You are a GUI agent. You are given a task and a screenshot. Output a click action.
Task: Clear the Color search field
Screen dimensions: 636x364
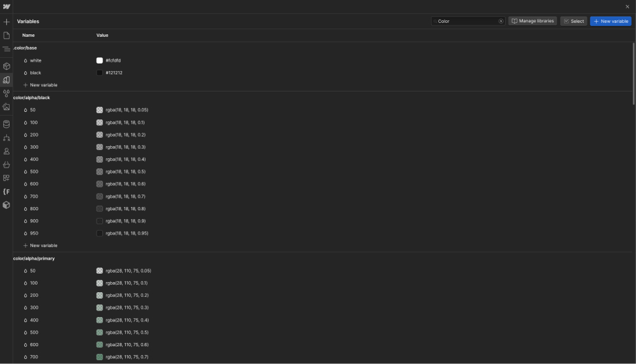(501, 21)
